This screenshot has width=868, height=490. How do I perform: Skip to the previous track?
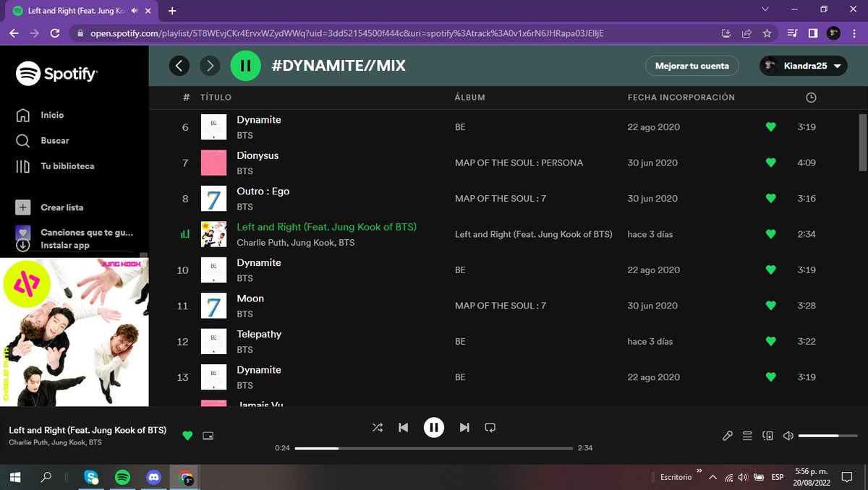click(404, 427)
